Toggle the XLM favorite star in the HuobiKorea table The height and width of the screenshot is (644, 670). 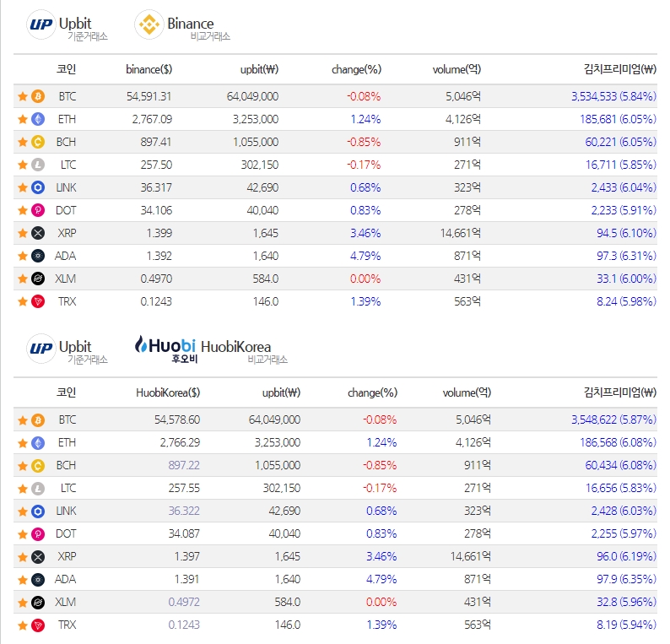click(x=23, y=603)
